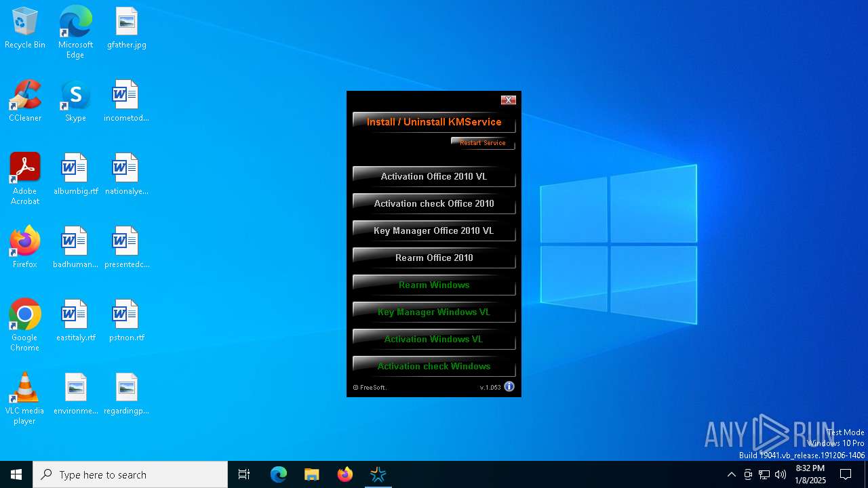Open the clock showing 8:32 PM

(x=810, y=474)
